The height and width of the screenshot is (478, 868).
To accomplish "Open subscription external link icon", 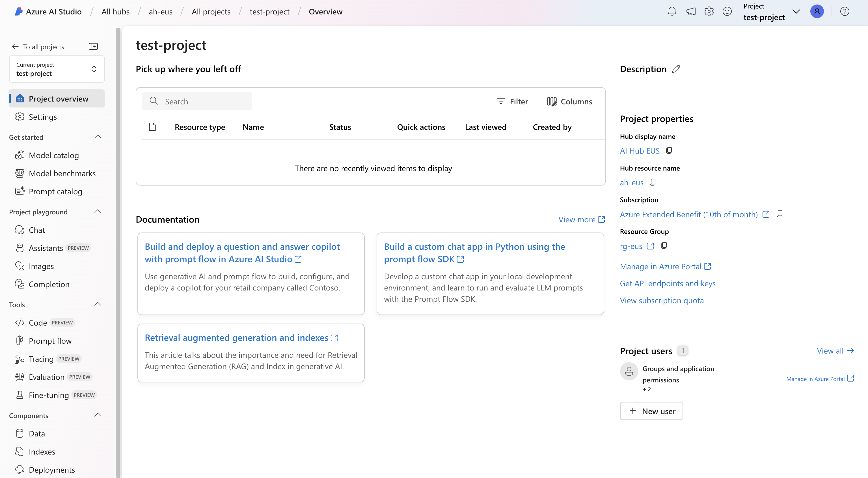I will pyautogui.click(x=766, y=214).
